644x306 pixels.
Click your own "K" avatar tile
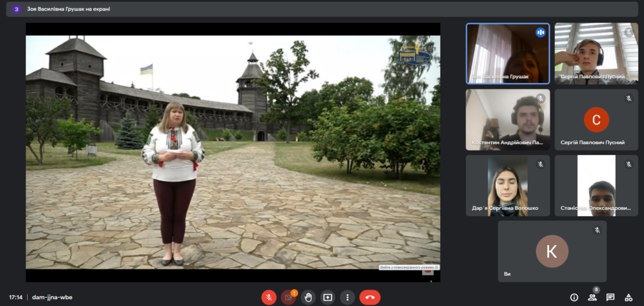552,251
